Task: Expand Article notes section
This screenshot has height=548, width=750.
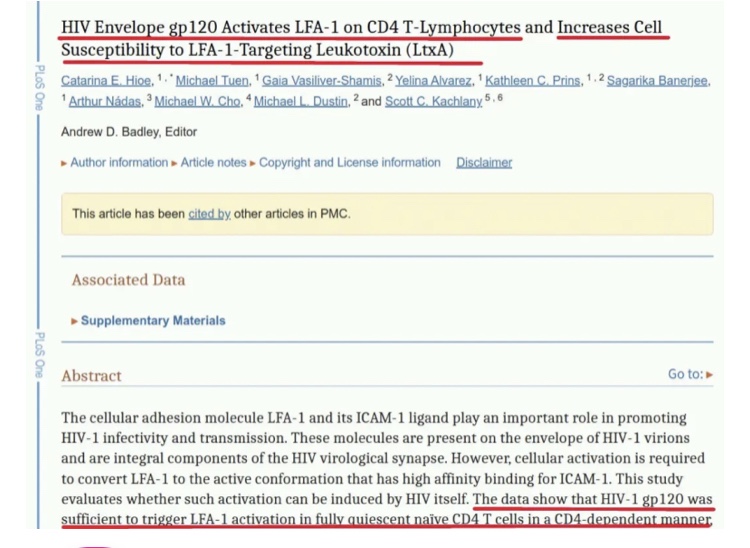Action: click(x=213, y=163)
